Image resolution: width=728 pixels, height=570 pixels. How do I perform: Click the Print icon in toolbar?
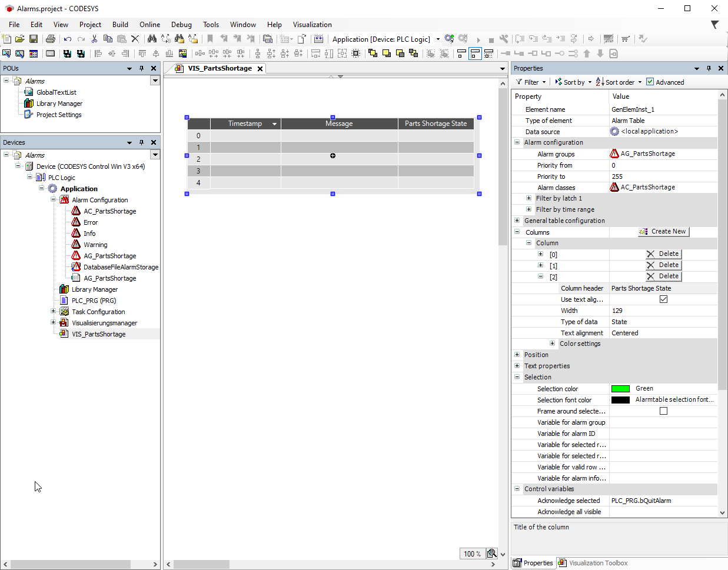pos(51,39)
